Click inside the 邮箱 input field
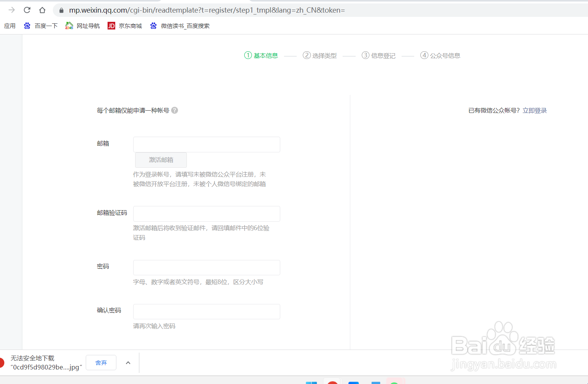The width and height of the screenshot is (588, 384). click(x=206, y=144)
